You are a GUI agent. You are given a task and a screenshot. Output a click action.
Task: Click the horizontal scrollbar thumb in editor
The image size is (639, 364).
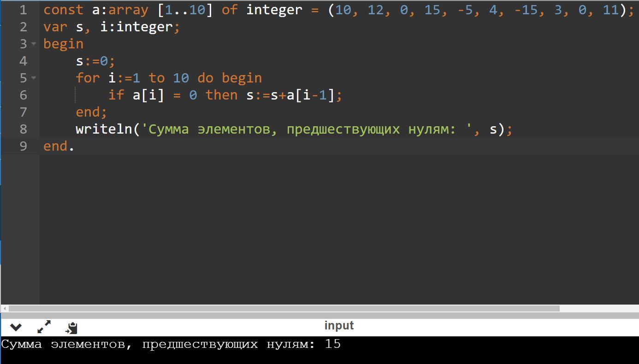284,308
